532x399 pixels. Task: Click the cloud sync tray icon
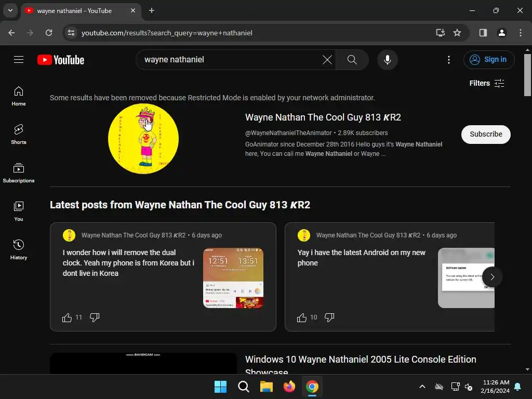tap(439, 387)
